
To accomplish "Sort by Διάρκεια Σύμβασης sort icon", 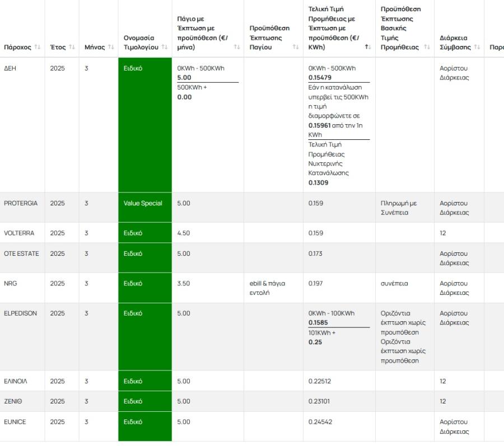I will click(477, 47).
